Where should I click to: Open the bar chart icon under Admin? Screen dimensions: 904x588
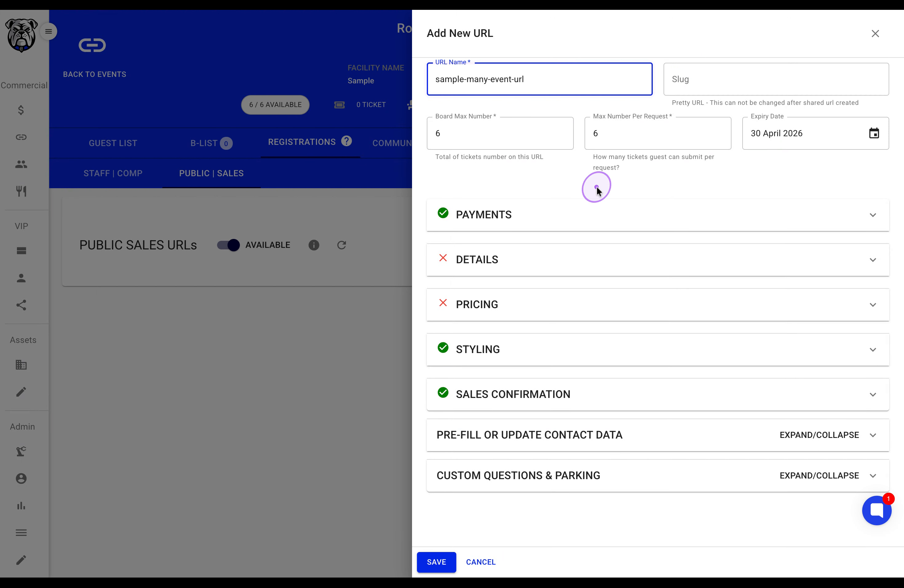click(21, 506)
